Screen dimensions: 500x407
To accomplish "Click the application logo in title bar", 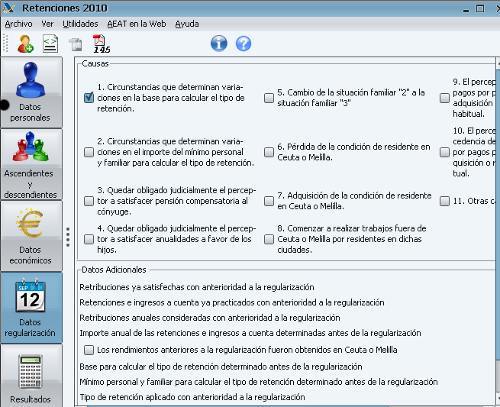I will tap(8, 8).
